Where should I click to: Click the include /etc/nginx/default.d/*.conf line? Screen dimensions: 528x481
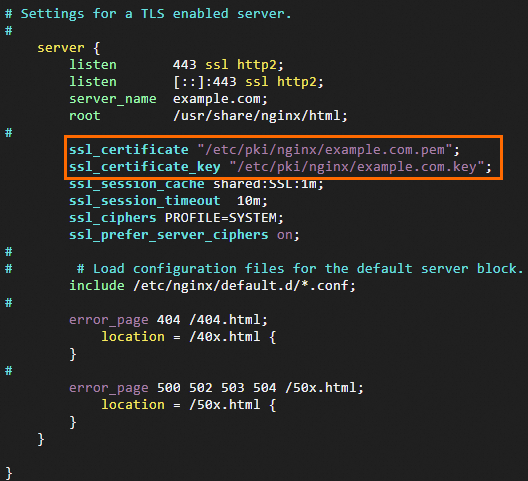pyautogui.click(x=212, y=286)
